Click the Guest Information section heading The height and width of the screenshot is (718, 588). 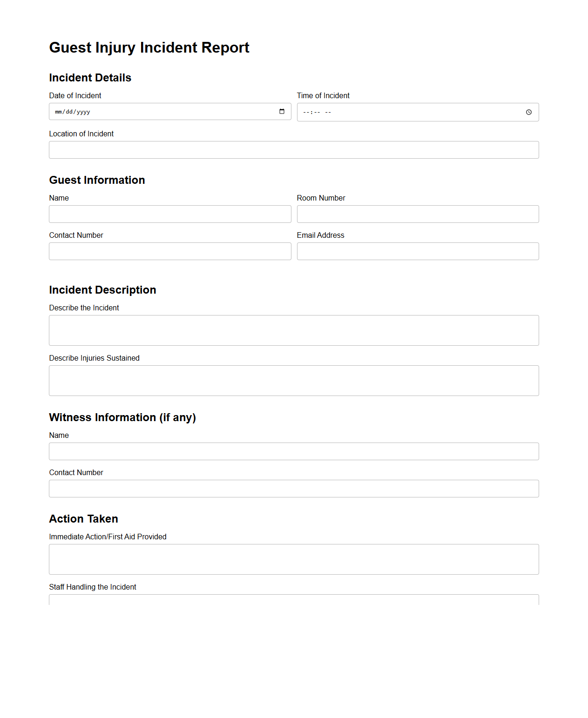point(97,180)
